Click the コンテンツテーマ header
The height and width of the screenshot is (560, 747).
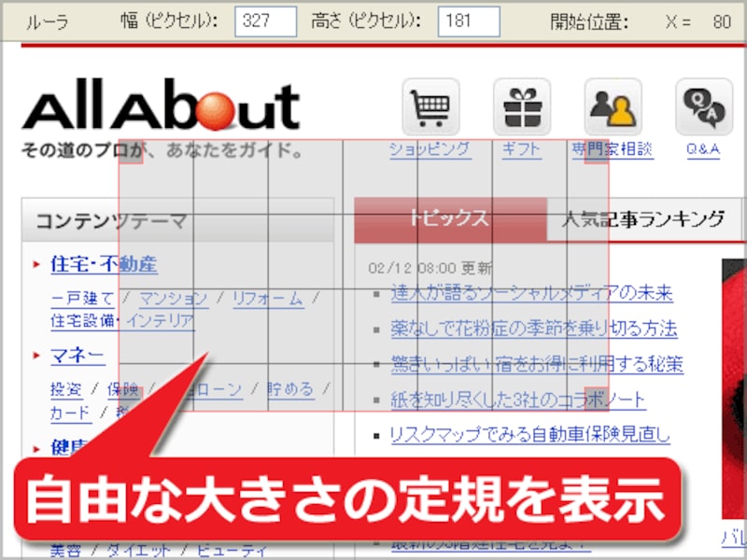109,221
